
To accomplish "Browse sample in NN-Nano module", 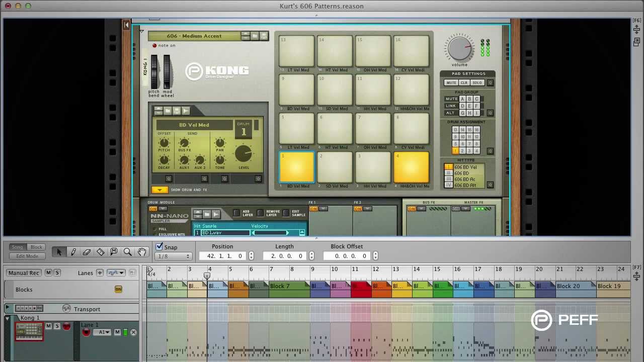I will coord(207,214).
